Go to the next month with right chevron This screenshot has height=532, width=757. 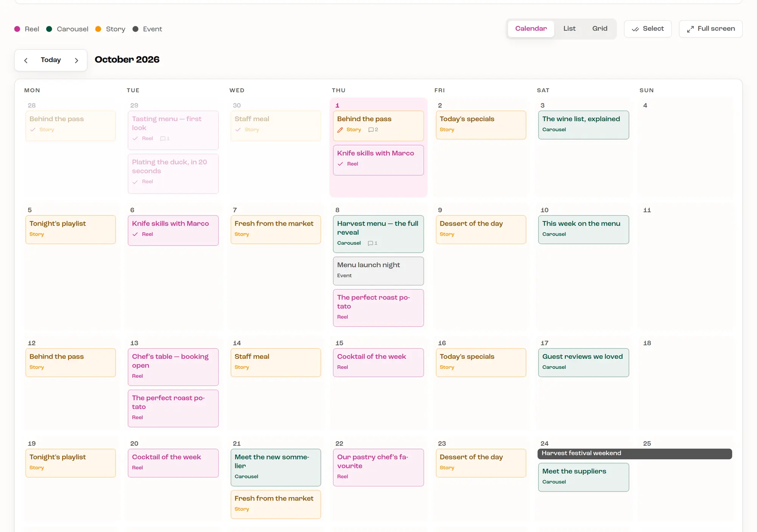76,60
